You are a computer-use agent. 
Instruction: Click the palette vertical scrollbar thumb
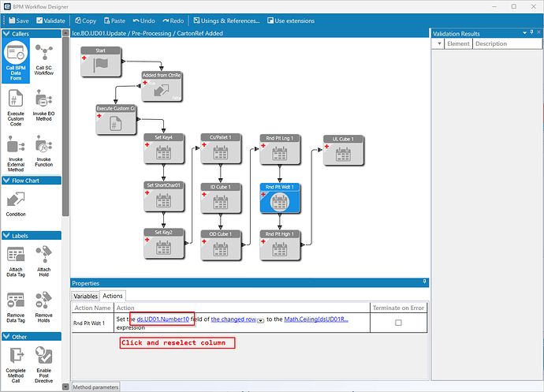coord(65,127)
